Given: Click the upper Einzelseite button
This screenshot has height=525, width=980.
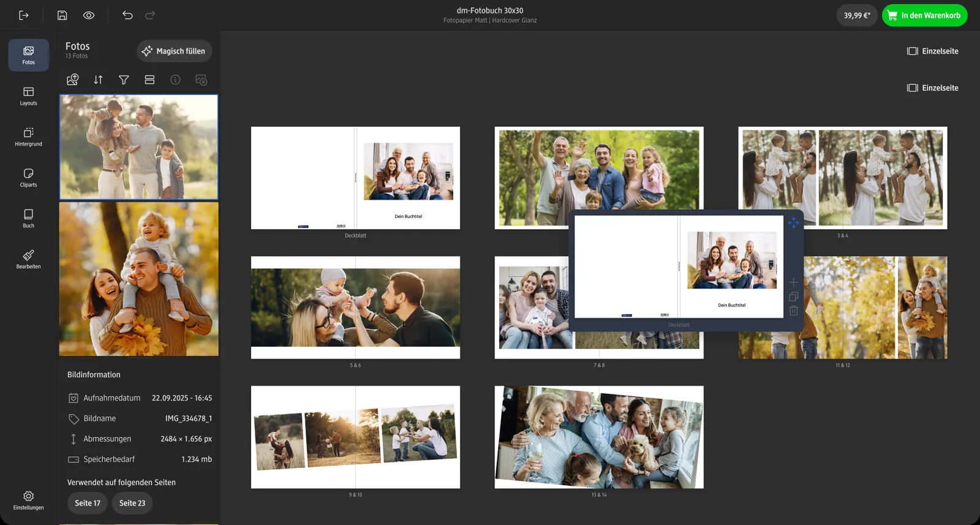Looking at the screenshot, I should pyautogui.click(x=933, y=51).
